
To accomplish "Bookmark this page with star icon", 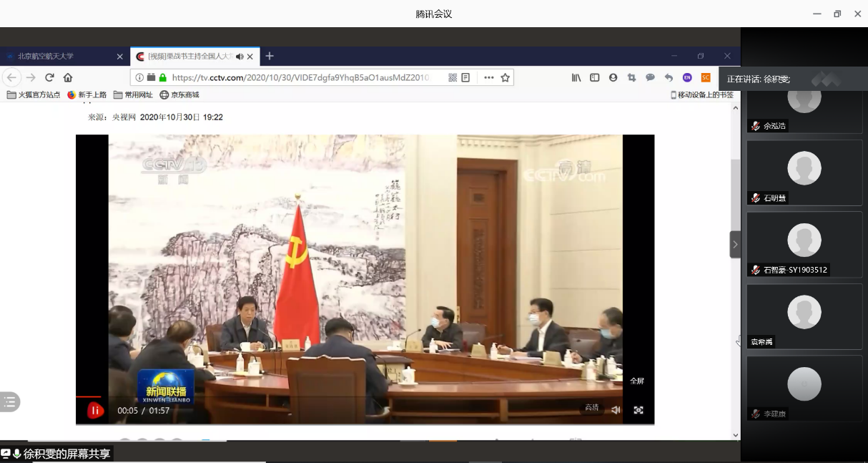I will (505, 77).
